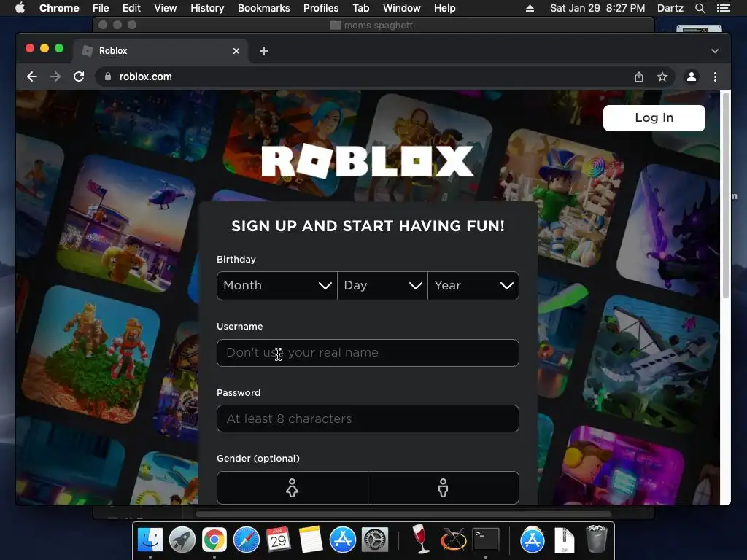Click the Dartz user name in menu bar

(x=670, y=8)
